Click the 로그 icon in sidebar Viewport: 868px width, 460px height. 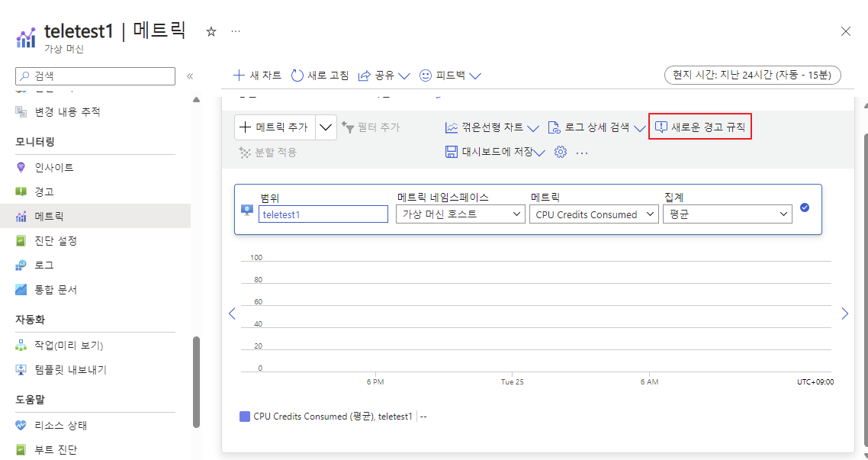pos(21,265)
